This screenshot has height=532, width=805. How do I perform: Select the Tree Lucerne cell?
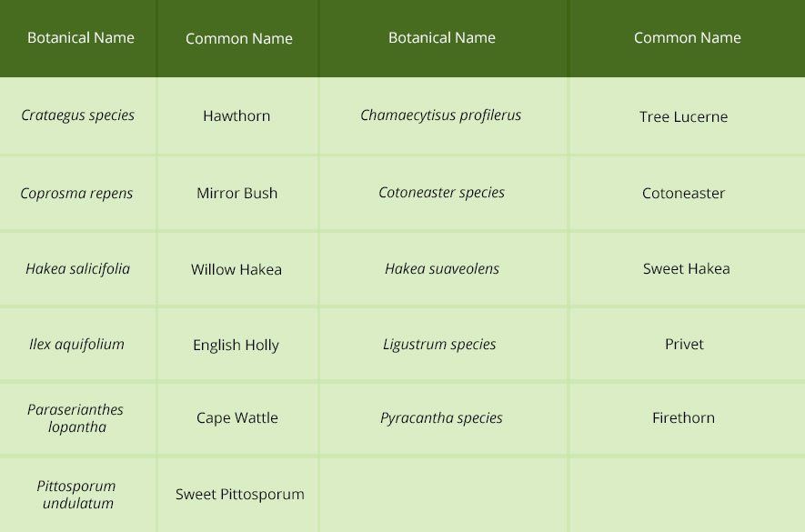click(684, 116)
